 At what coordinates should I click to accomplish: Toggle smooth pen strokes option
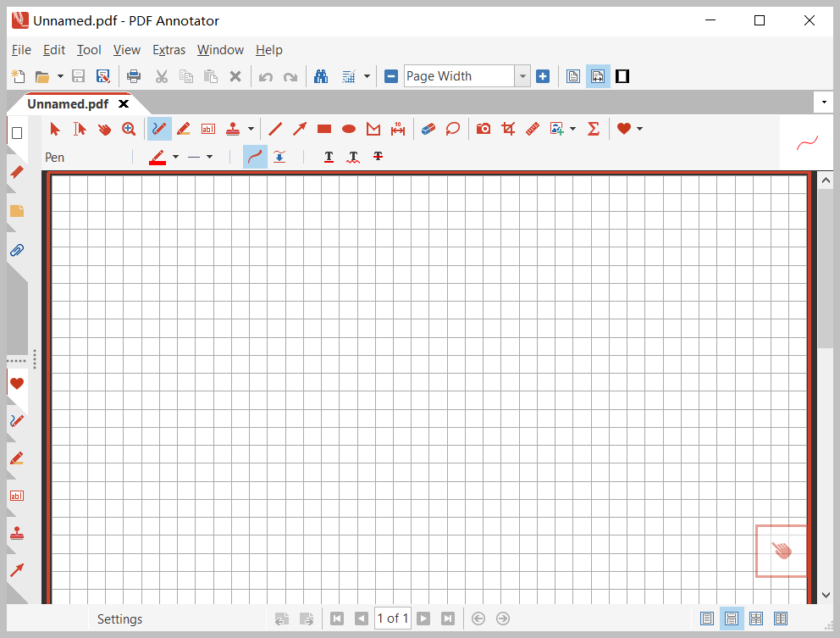[255, 157]
